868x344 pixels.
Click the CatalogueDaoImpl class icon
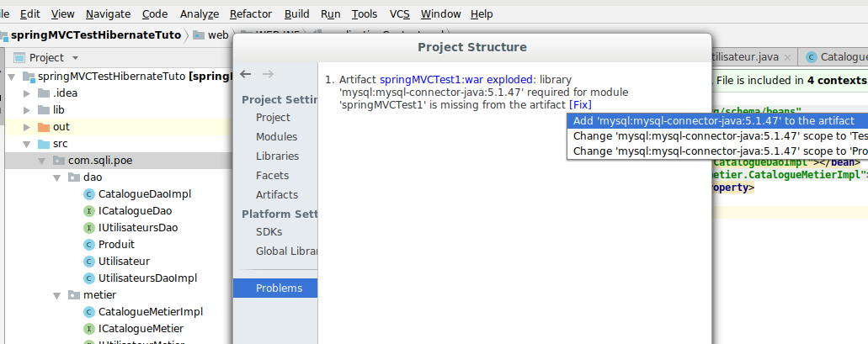pos(90,194)
